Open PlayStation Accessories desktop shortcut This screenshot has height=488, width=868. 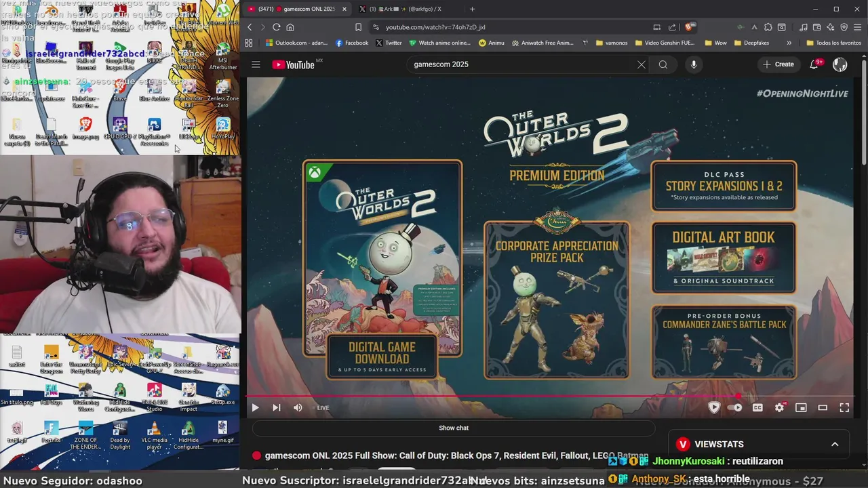pyautogui.click(x=154, y=132)
